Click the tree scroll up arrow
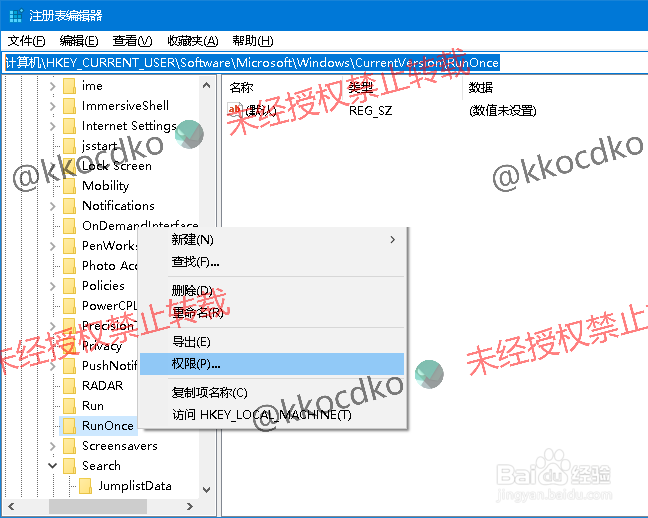The width and height of the screenshot is (648, 518). pos(207,86)
